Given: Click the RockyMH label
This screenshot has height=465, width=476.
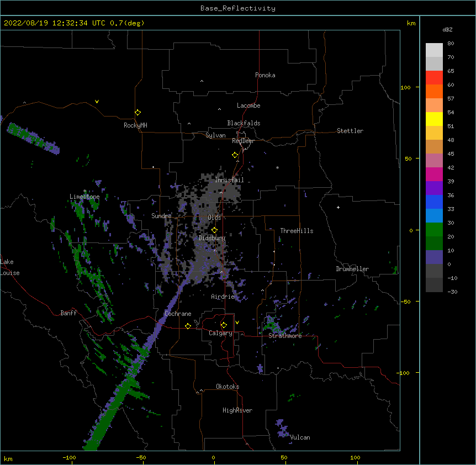Looking at the screenshot, I should pos(135,125).
